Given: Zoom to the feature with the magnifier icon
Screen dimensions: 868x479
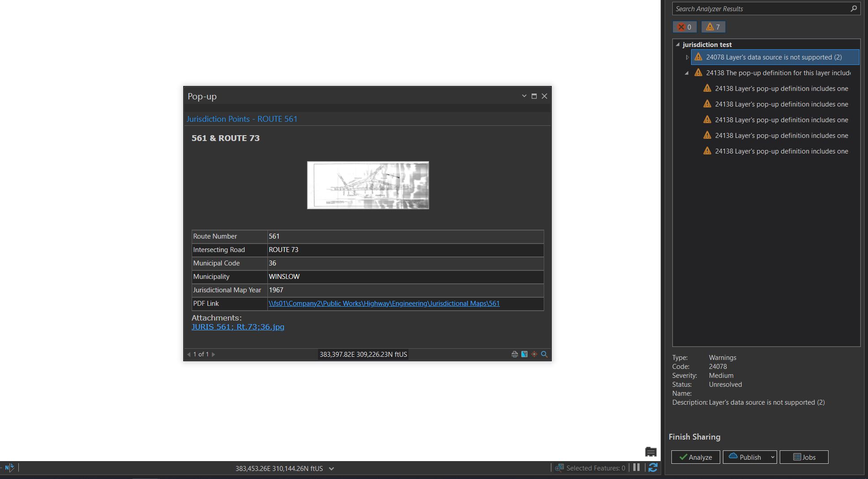Looking at the screenshot, I should [x=544, y=354].
